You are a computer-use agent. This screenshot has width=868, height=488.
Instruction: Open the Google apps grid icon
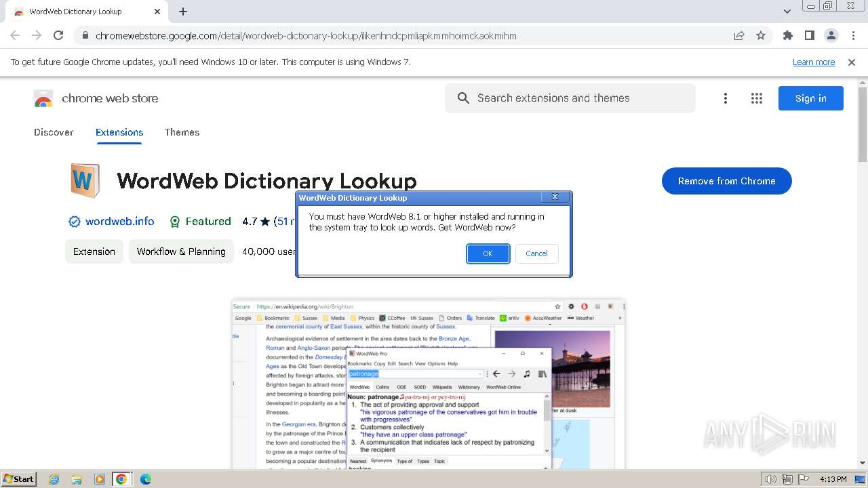[x=757, y=98]
